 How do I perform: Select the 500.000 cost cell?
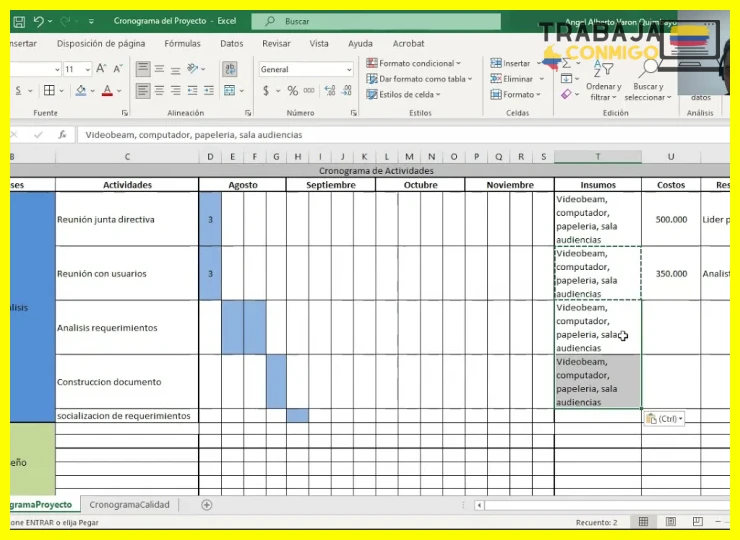(671, 219)
